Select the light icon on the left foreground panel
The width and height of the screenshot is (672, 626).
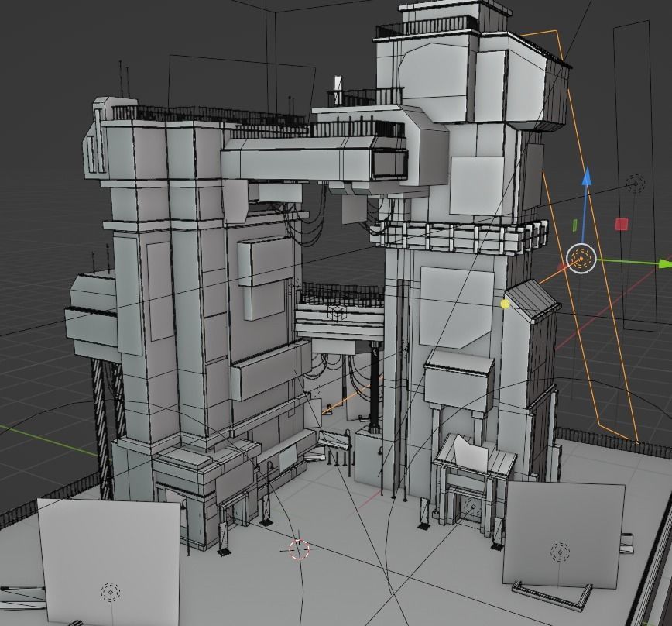click(111, 593)
